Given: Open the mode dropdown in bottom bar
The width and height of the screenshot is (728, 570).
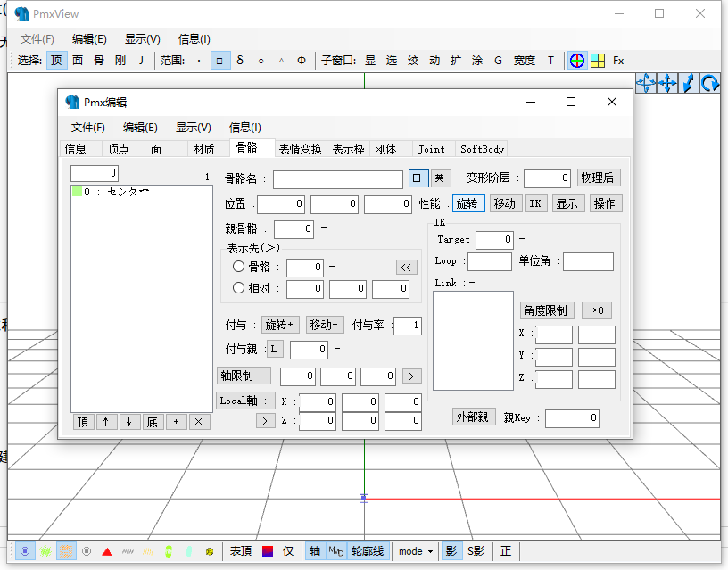Looking at the screenshot, I should point(416,551).
